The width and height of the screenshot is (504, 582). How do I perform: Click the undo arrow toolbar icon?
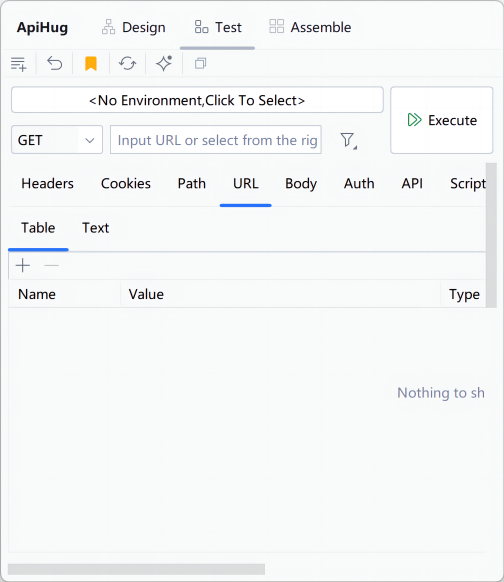click(55, 63)
